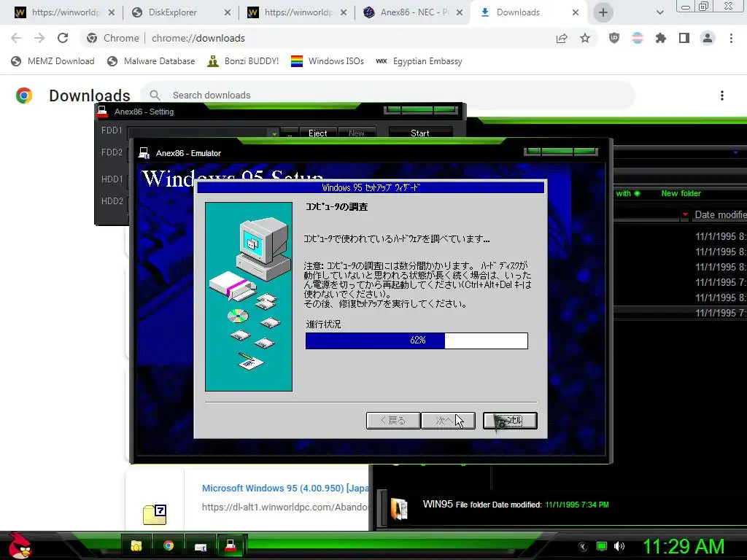Open the Malware Database bookmark
Image resolution: width=747 pixels, height=560 pixels.
pos(151,61)
